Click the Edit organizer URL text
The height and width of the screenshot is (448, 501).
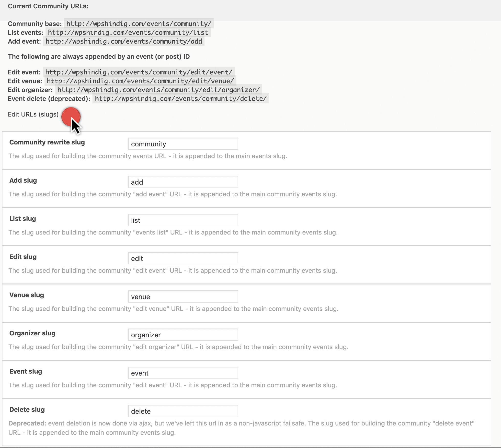pyautogui.click(x=159, y=90)
